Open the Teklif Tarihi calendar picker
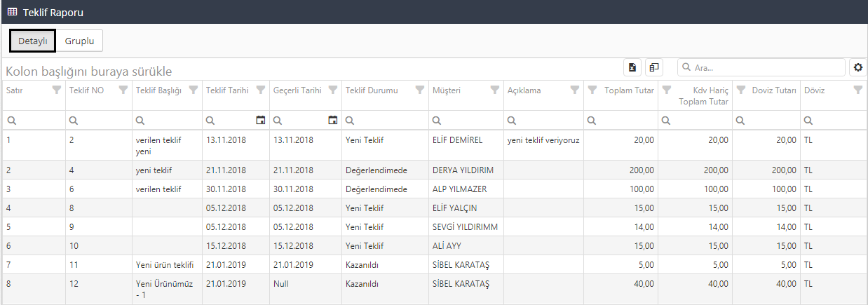Viewport: 868px width, 305px height. (261, 120)
